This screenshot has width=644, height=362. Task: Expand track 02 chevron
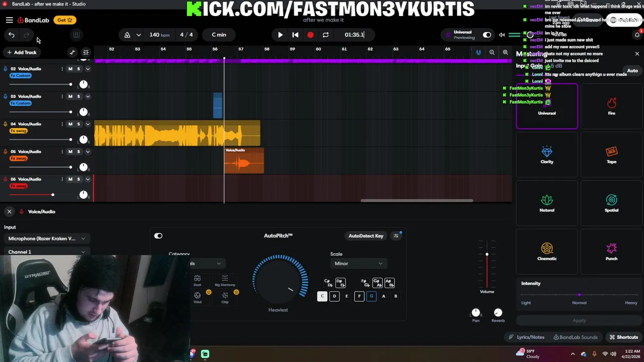(x=88, y=69)
